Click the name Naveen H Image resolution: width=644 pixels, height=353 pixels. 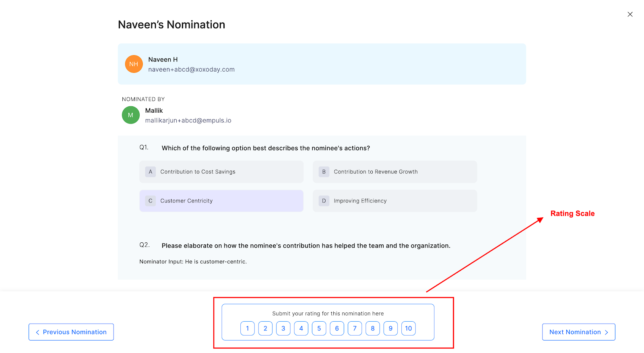(163, 60)
